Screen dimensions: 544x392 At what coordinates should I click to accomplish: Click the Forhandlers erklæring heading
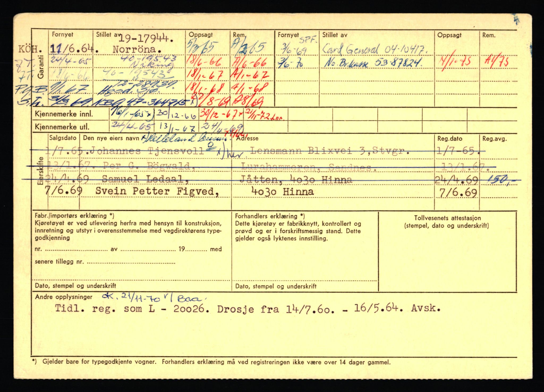point(270,216)
